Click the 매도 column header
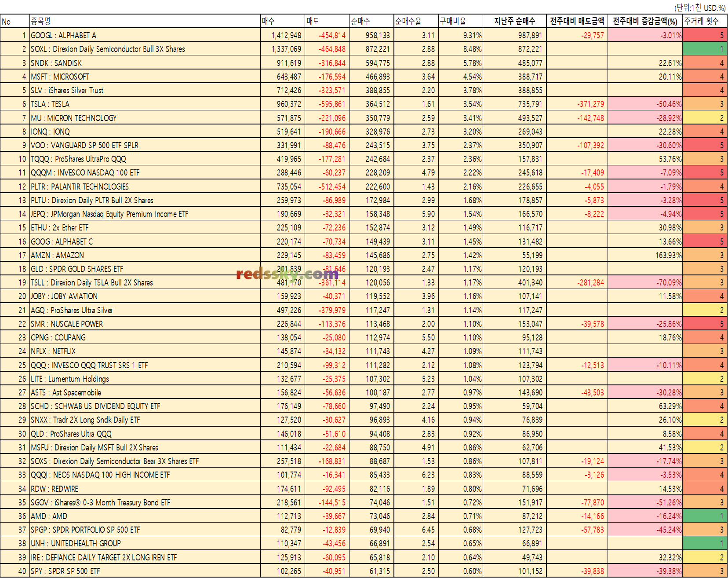 [x=328, y=21]
